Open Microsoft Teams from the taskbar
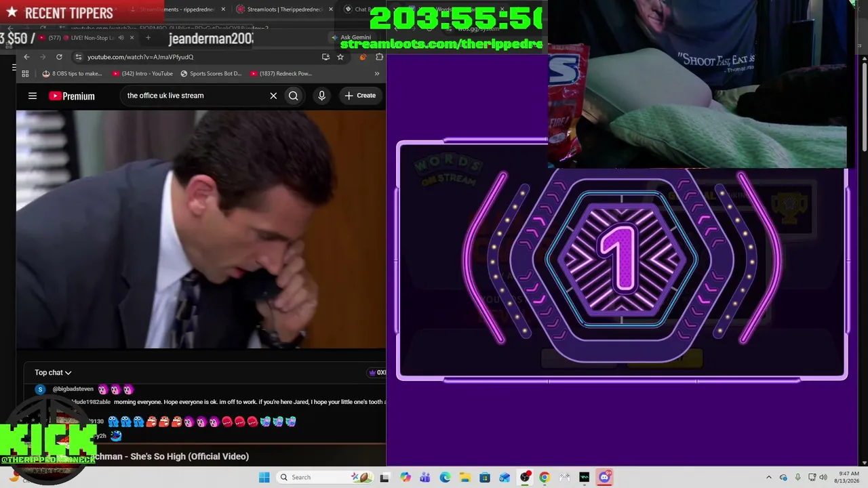The width and height of the screenshot is (868, 488). tap(425, 477)
